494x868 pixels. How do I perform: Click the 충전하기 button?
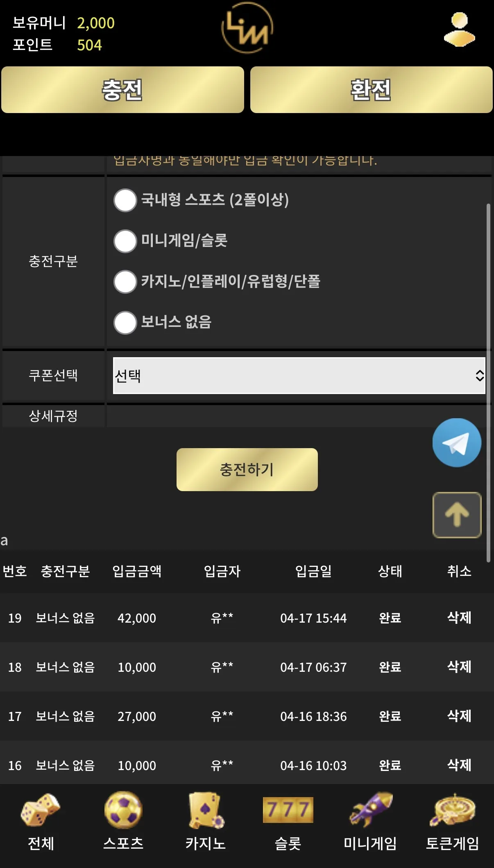[247, 469]
